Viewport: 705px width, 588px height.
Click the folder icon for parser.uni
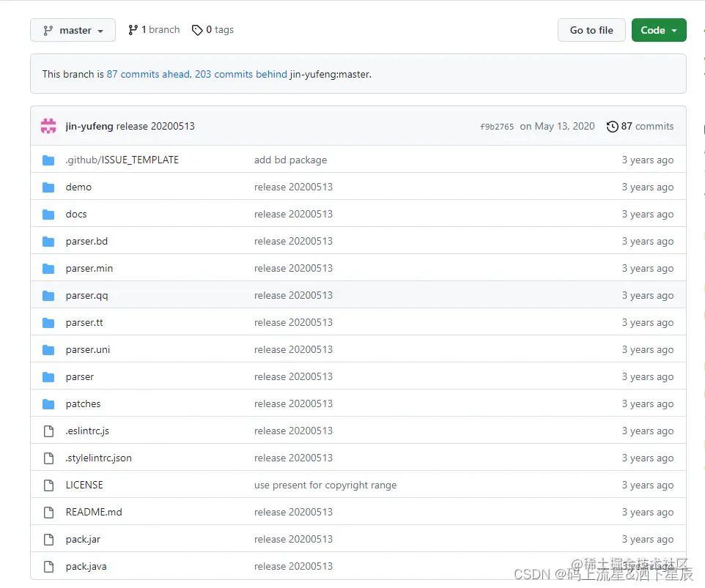point(48,350)
